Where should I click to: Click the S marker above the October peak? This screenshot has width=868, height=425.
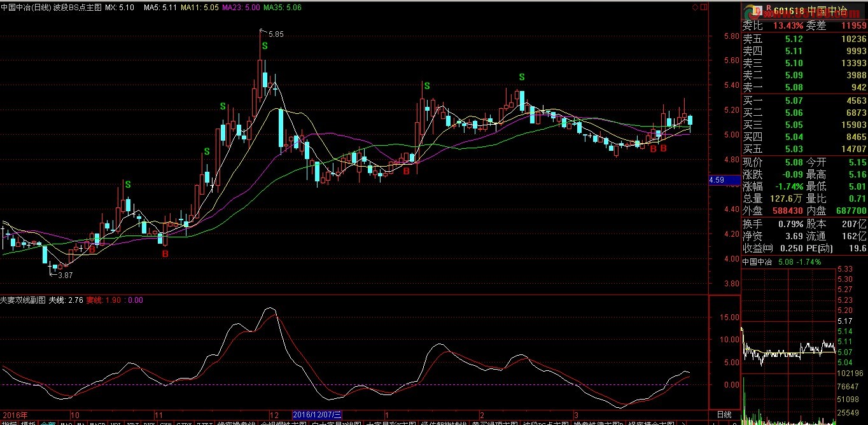128,185
